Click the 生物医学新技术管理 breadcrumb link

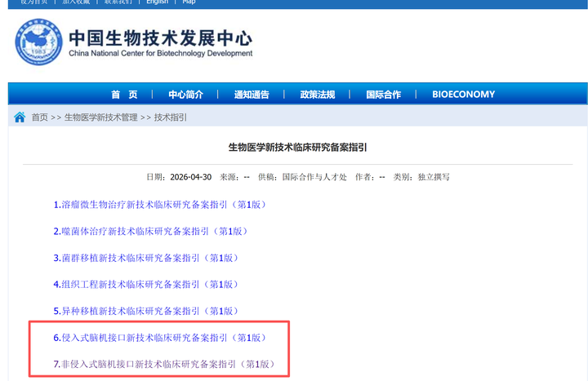pyautogui.click(x=101, y=117)
